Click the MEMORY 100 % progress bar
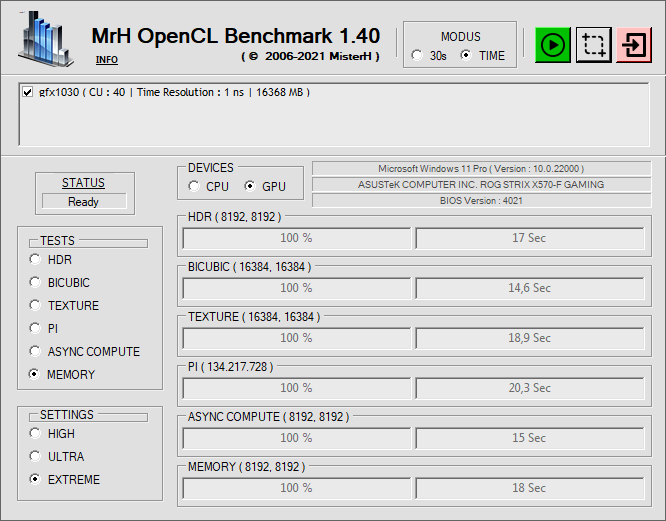 coord(296,488)
